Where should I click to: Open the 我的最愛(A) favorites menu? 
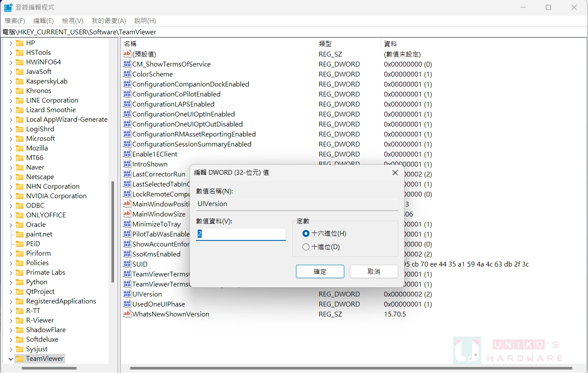[108, 21]
